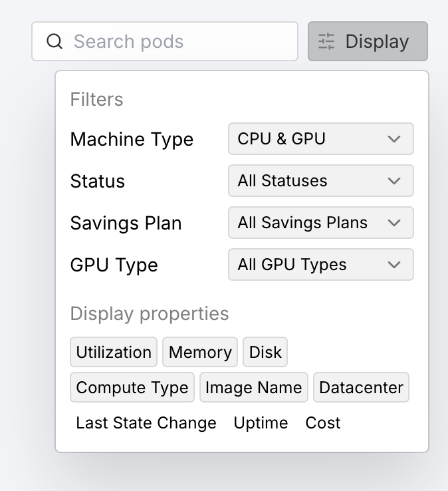The image size is (448, 491).
Task: Open the All Statuses dropdown
Action: [x=320, y=181]
